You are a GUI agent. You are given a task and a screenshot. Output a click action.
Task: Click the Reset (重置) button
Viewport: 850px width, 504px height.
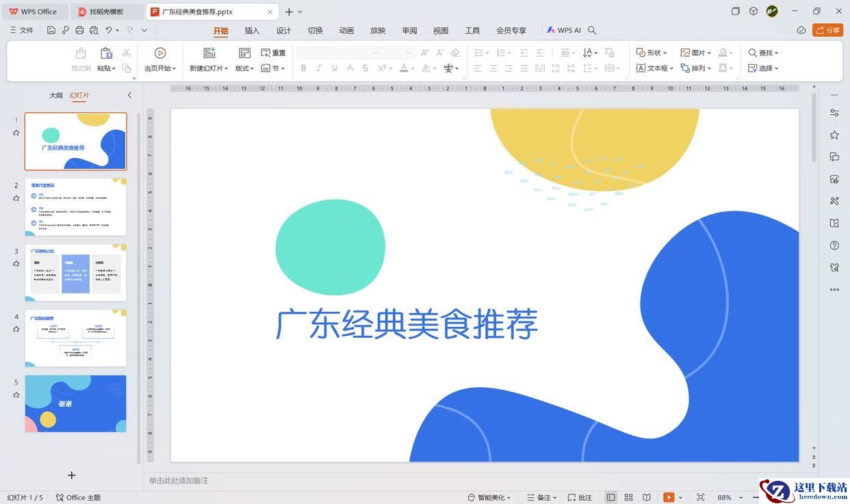click(274, 53)
